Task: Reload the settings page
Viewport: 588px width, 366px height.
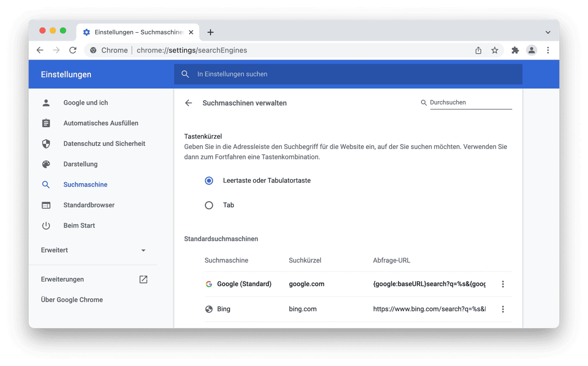Action: coord(73,50)
